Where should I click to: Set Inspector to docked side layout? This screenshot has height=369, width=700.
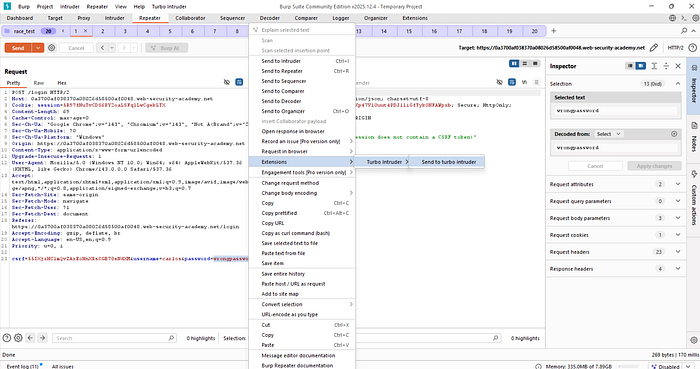pyautogui.click(x=641, y=66)
